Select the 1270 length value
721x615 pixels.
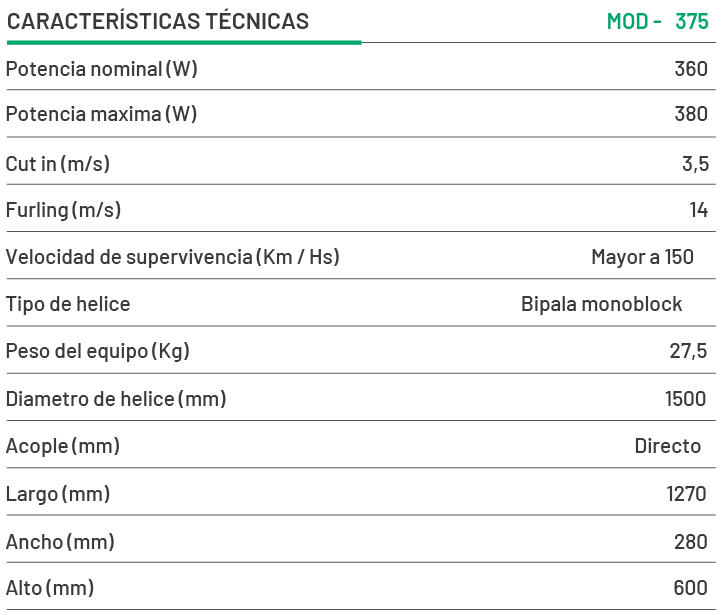click(687, 494)
